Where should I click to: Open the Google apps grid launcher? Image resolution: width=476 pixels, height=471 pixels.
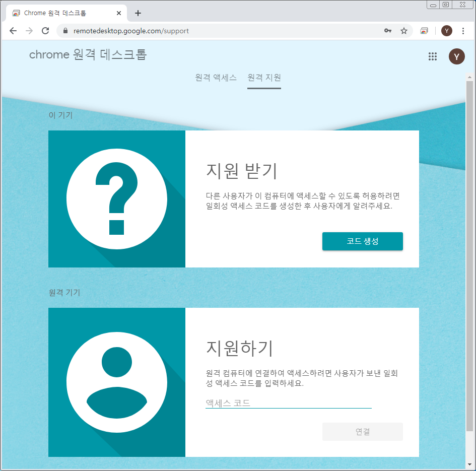click(433, 56)
